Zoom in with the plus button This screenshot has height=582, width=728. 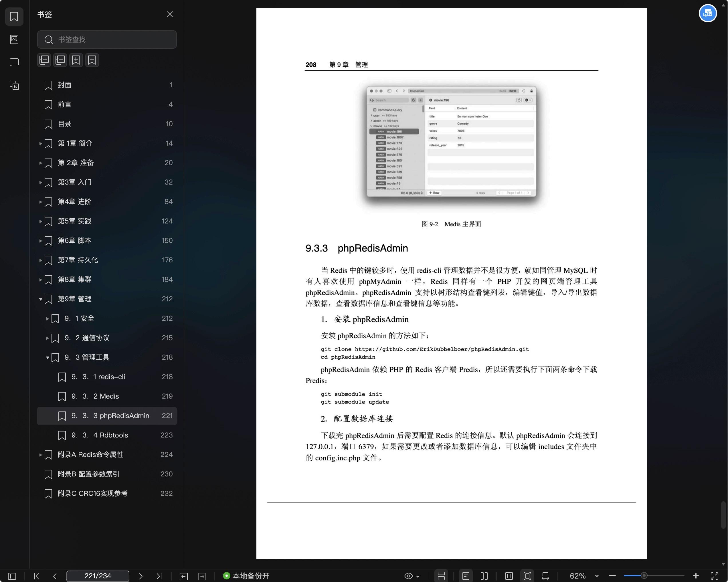(x=696, y=576)
